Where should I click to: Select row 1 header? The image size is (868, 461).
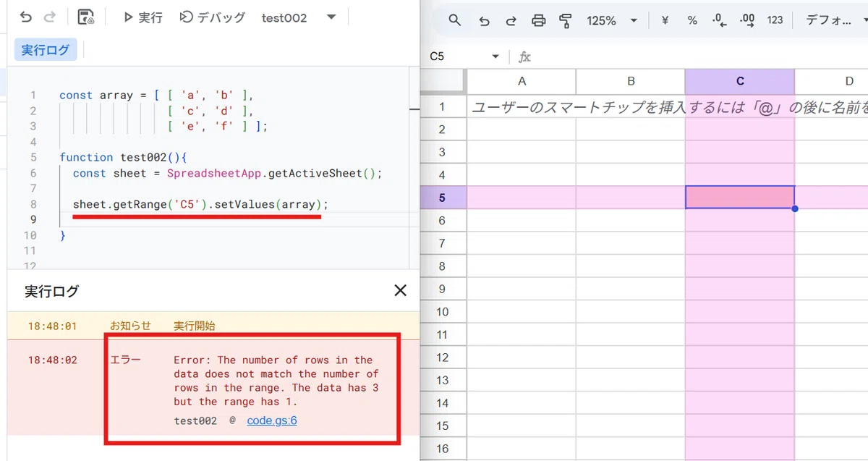pos(443,106)
